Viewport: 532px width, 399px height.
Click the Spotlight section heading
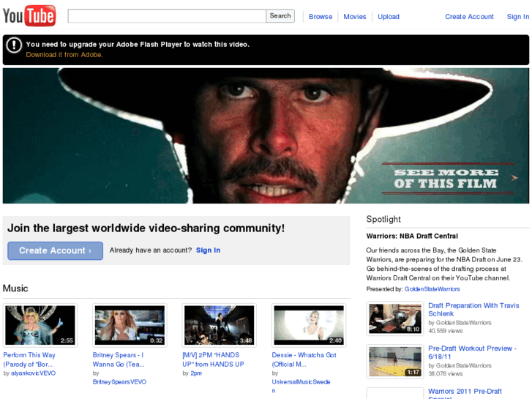click(383, 219)
